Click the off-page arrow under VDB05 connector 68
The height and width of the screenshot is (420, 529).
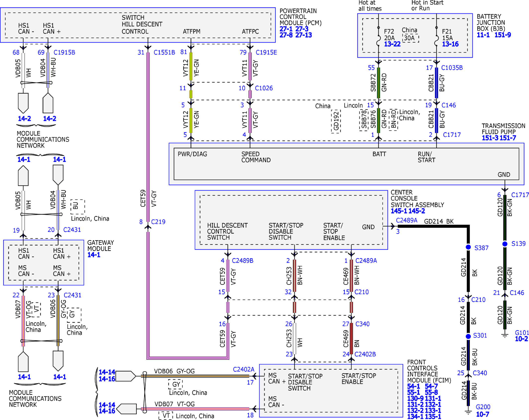coord(23,103)
